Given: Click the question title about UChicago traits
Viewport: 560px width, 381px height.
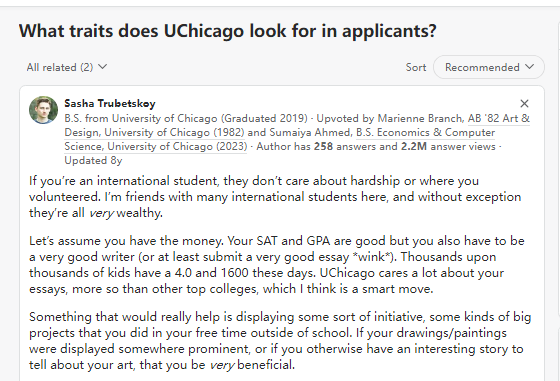Looking at the screenshot, I should click(x=228, y=31).
